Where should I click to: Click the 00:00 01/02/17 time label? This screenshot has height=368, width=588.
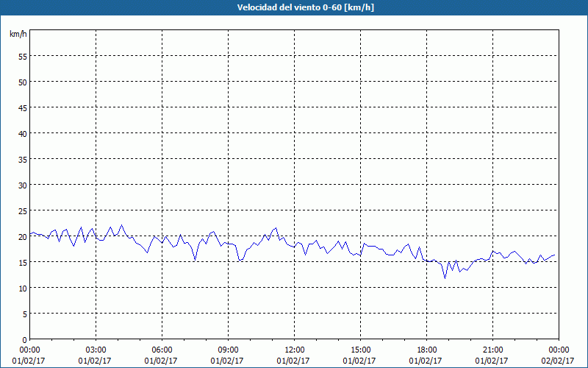coord(29,355)
